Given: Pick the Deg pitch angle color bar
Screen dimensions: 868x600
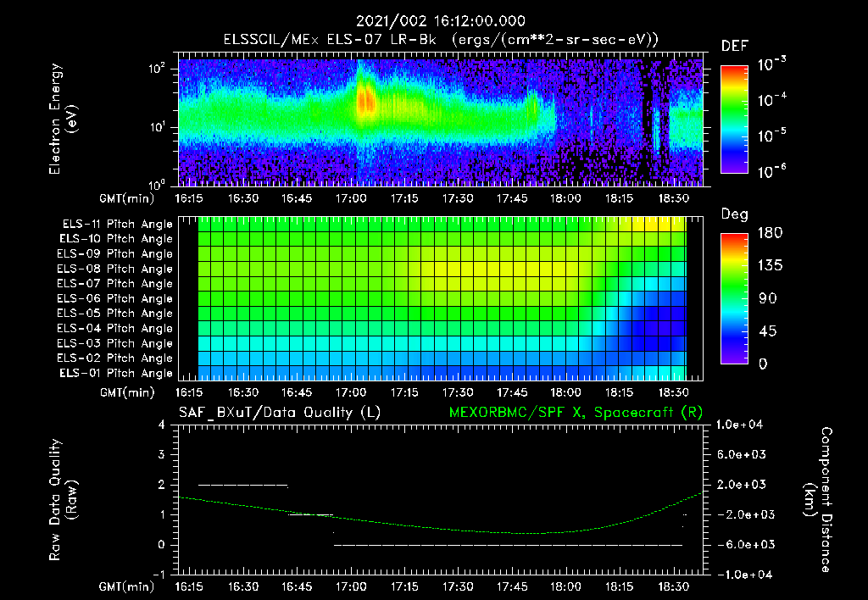Looking at the screenshot, I should point(734,299).
